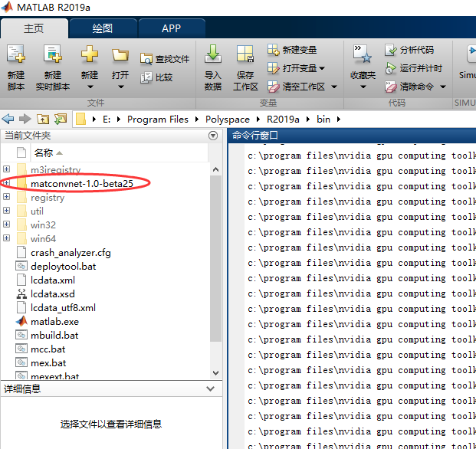Click the Compare (比较) icon

coord(146,77)
